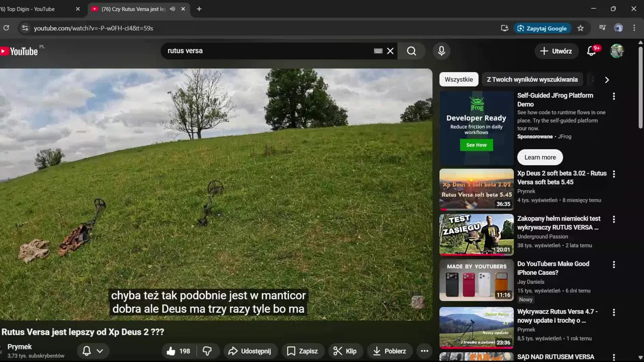Viewport: 644px width, 362px height.
Task: Expand subscription notification dropdown chevron
Action: point(100,351)
